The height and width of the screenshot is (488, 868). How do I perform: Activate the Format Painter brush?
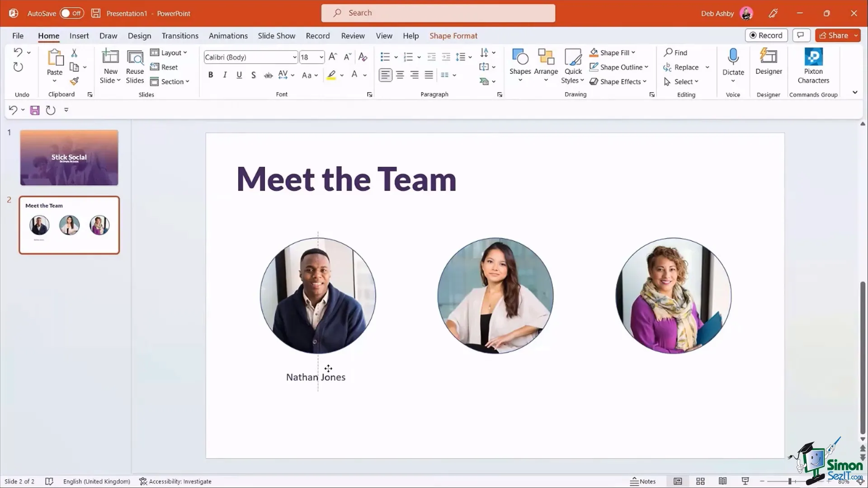(x=74, y=81)
